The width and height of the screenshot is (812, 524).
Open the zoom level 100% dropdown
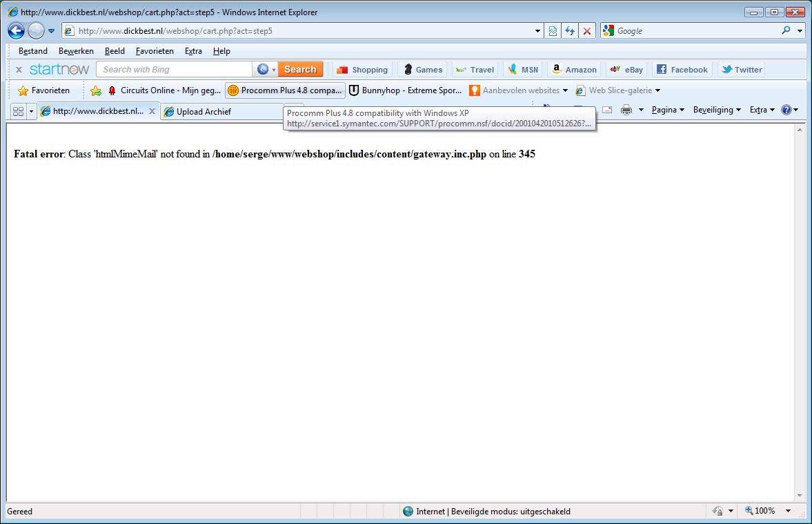pyautogui.click(x=765, y=511)
